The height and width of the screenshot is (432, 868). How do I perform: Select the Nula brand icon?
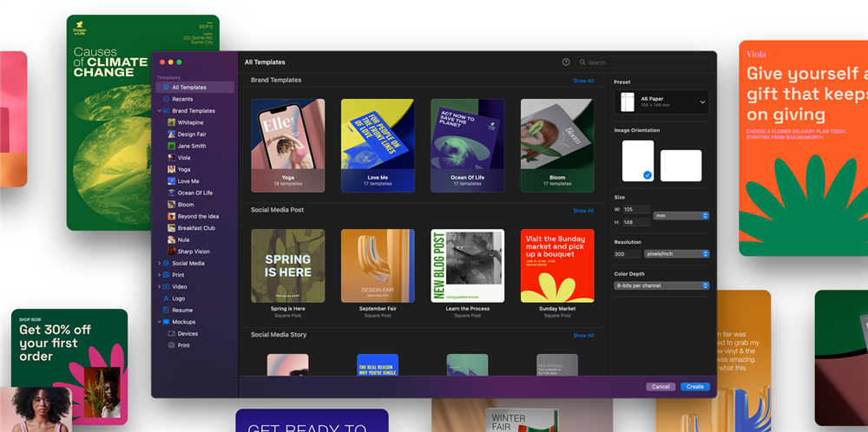pos(172,239)
